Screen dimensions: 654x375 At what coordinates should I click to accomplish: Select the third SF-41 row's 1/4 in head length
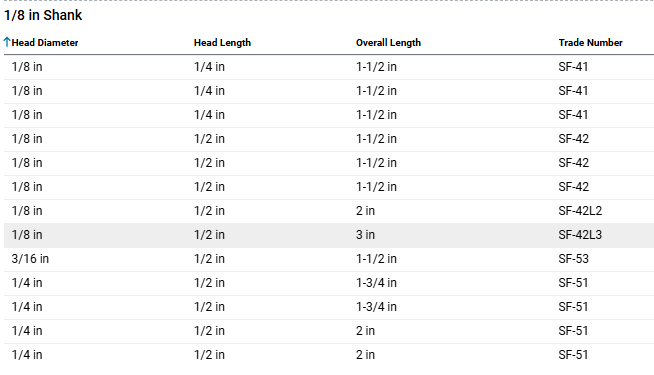[x=209, y=115]
